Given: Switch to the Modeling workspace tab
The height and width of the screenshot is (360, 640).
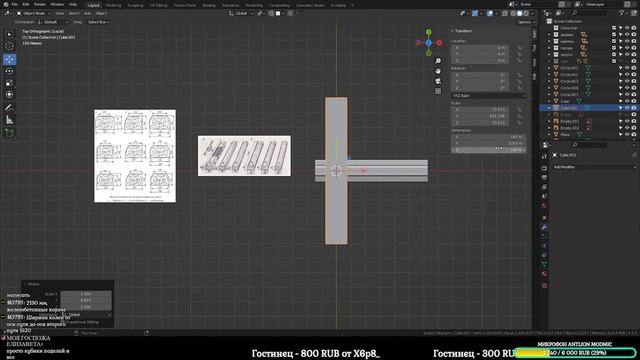Looking at the screenshot, I should click(113, 5).
